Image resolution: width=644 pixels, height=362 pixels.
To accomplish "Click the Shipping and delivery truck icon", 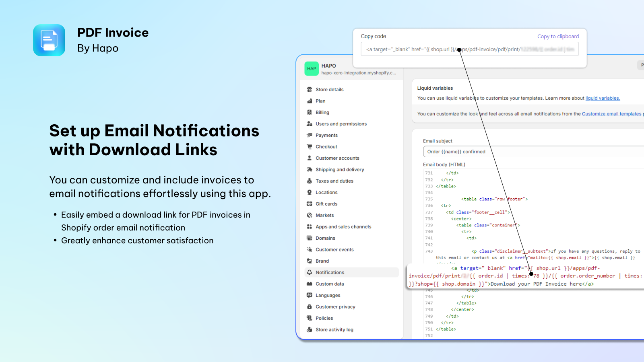I will pos(310,170).
